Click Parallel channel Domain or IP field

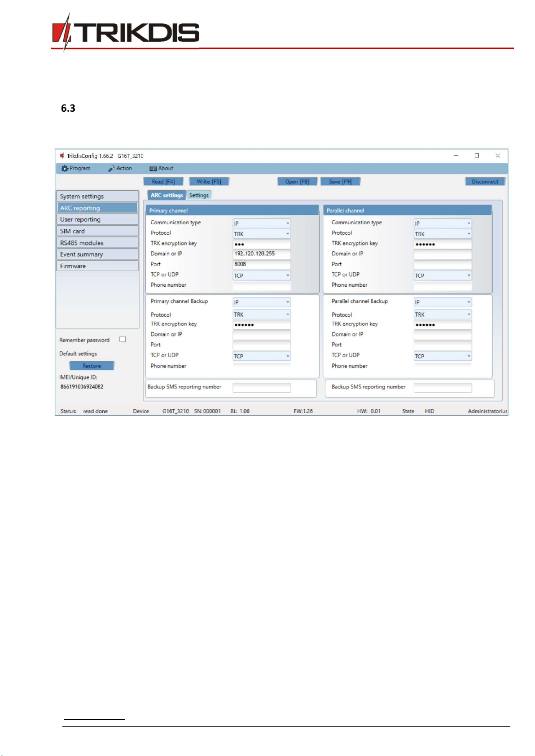click(443, 254)
